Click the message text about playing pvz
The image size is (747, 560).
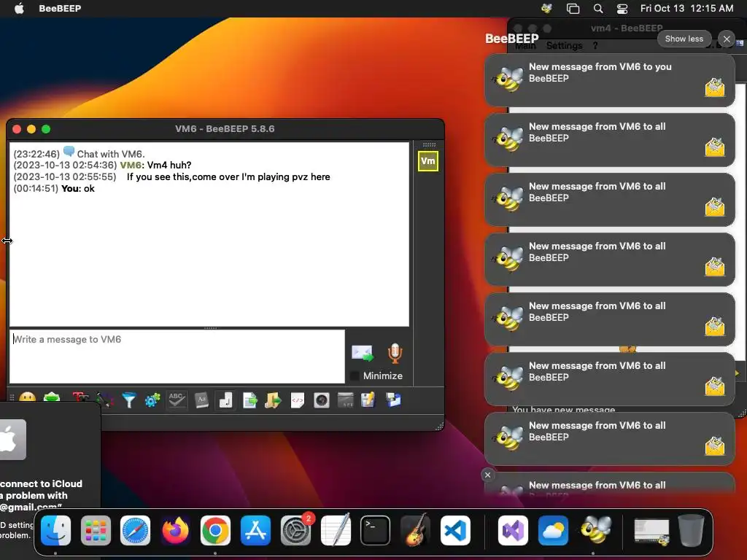[x=228, y=176]
